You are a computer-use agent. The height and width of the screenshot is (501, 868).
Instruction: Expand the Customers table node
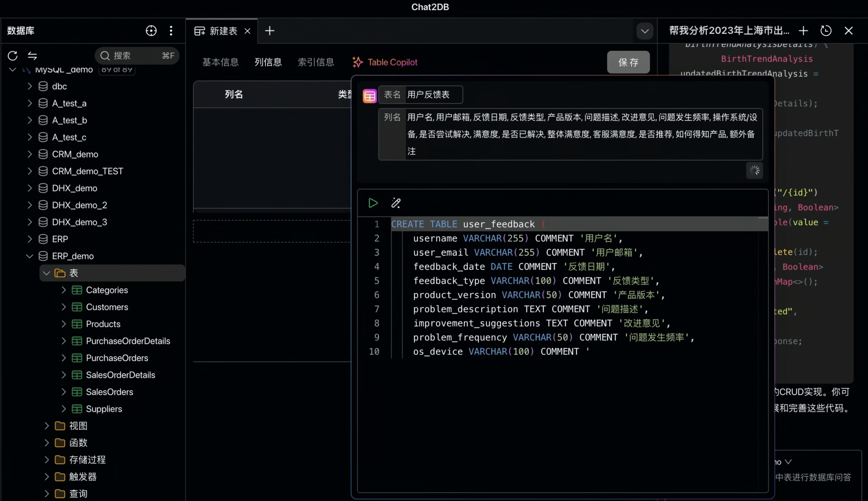click(64, 307)
